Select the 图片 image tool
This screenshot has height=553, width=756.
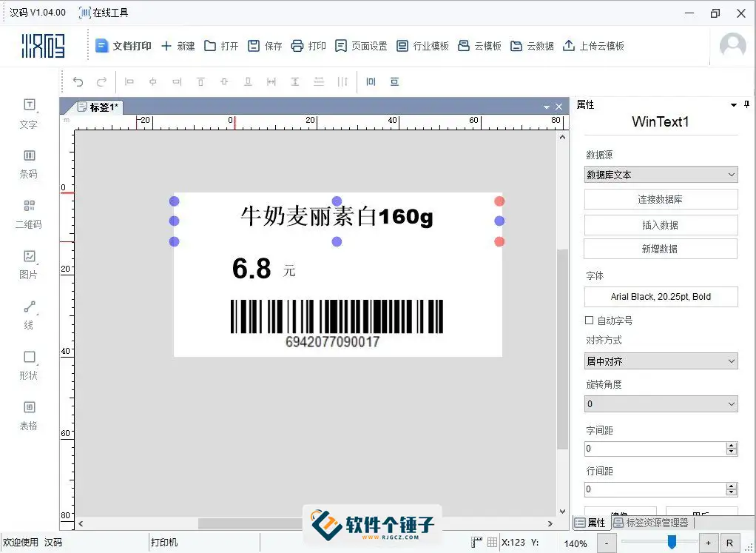(29, 264)
